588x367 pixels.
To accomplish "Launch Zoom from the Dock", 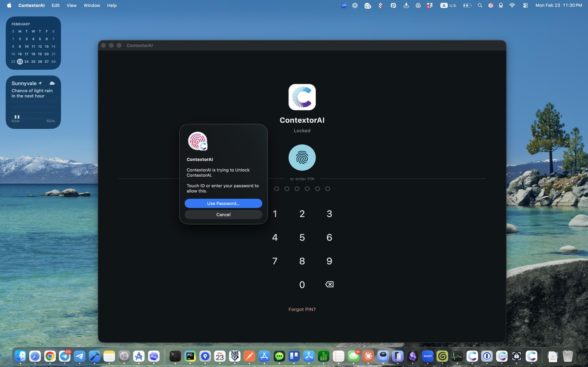I will [427, 356].
